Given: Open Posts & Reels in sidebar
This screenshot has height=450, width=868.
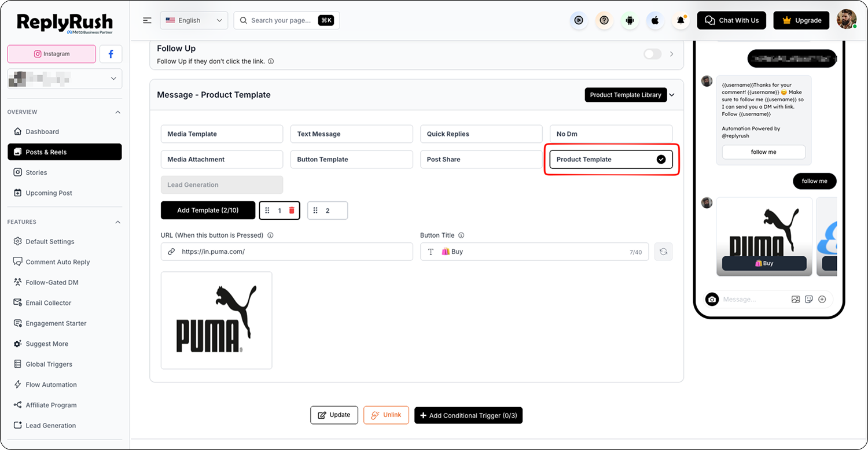Looking at the screenshot, I should pos(65,152).
